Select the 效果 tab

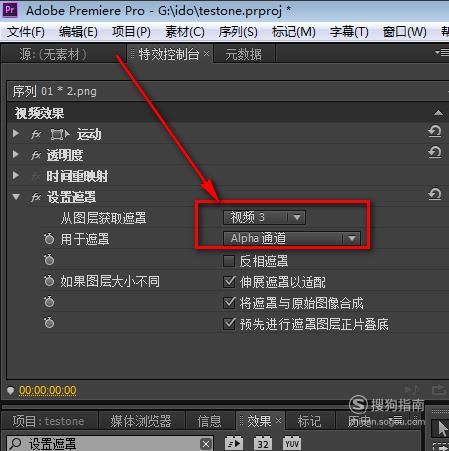click(259, 421)
